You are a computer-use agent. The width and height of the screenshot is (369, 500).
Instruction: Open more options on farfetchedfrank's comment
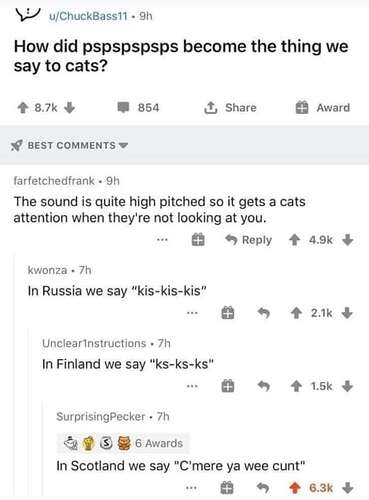pos(162,239)
